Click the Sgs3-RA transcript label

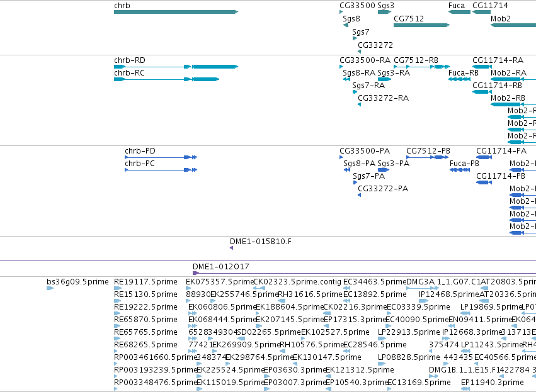point(394,73)
